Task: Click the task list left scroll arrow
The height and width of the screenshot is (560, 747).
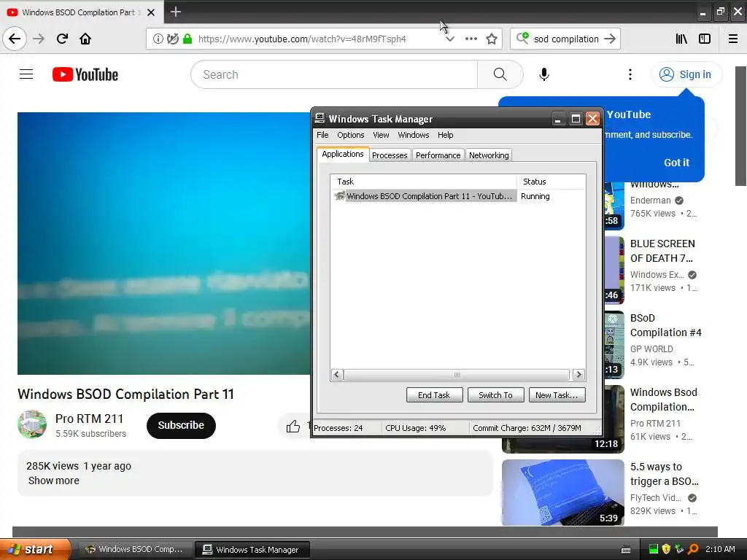Action: click(337, 375)
